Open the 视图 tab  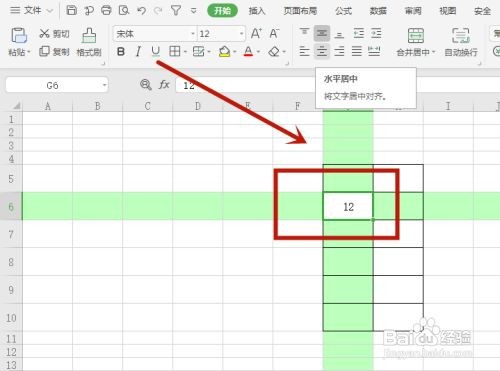(448, 11)
